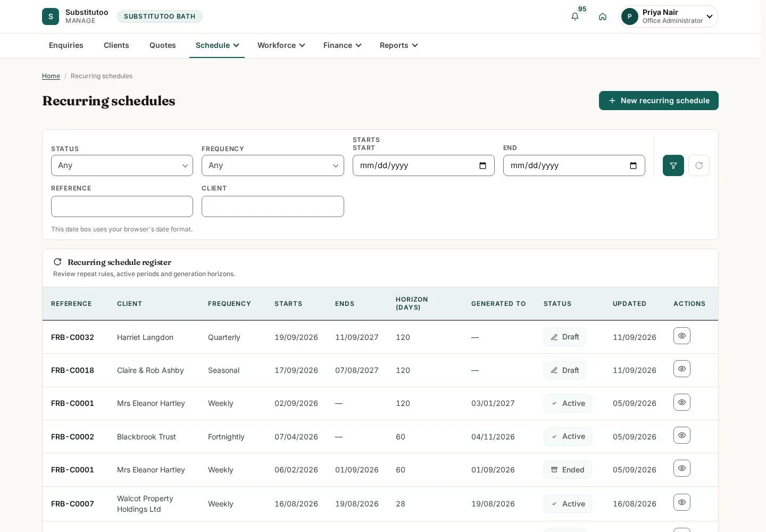The height and width of the screenshot is (532, 766).
Task: Expand the Reports navigation menu
Action: point(399,45)
